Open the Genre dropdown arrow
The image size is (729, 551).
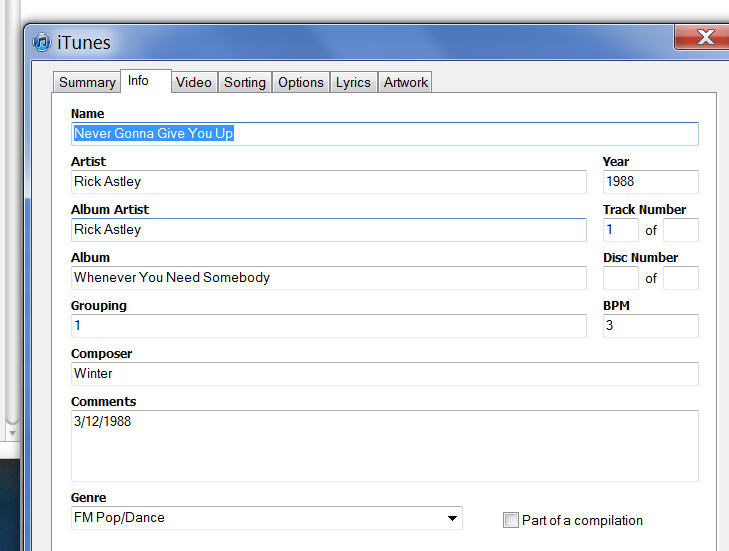pyautogui.click(x=452, y=518)
